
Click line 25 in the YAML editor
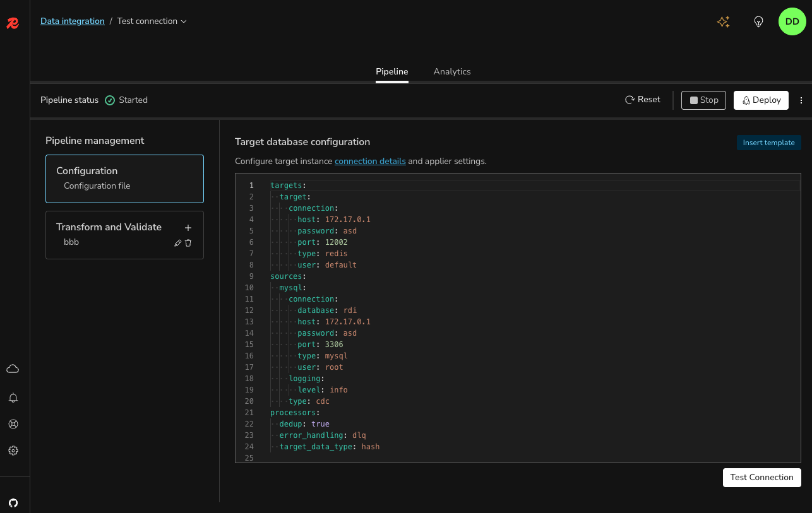click(x=379, y=458)
